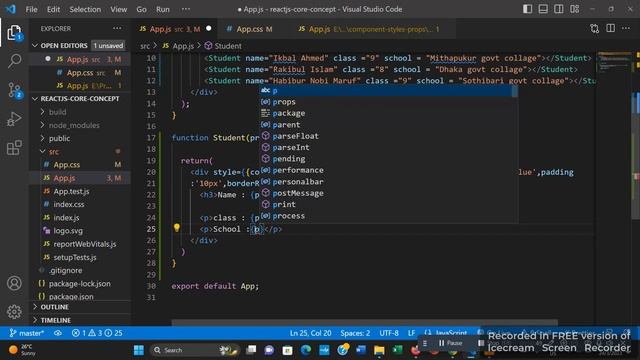Click the Customize Layout icon

pyautogui.click(x=575, y=9)
